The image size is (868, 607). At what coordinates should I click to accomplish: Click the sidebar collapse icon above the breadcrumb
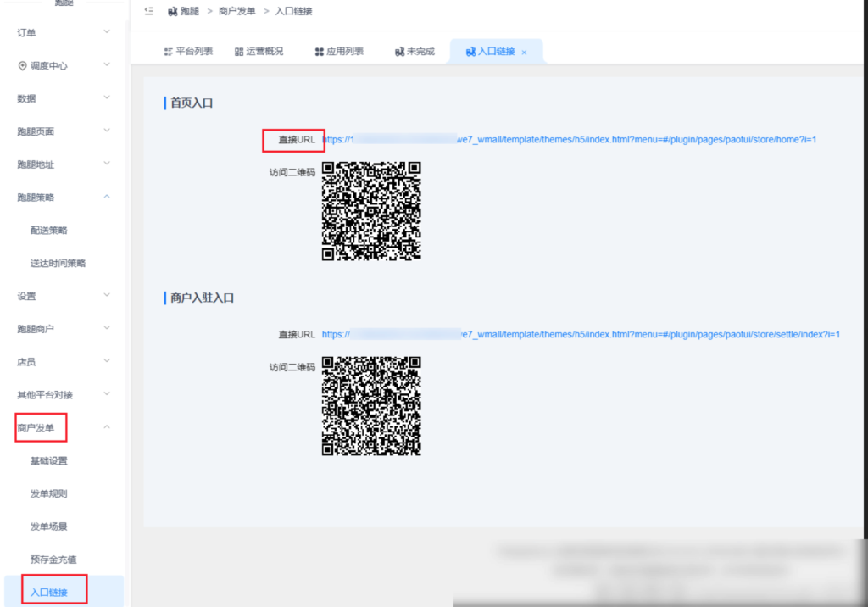click(147, 11)
